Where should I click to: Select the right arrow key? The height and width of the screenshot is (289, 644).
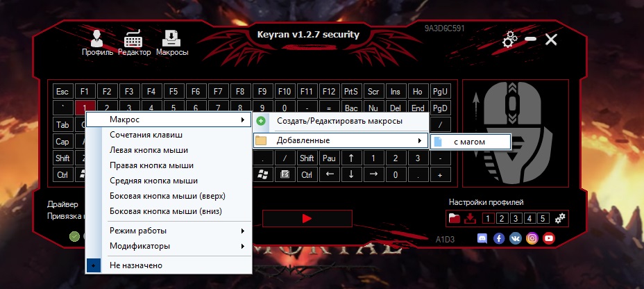(x=373, y=174)
